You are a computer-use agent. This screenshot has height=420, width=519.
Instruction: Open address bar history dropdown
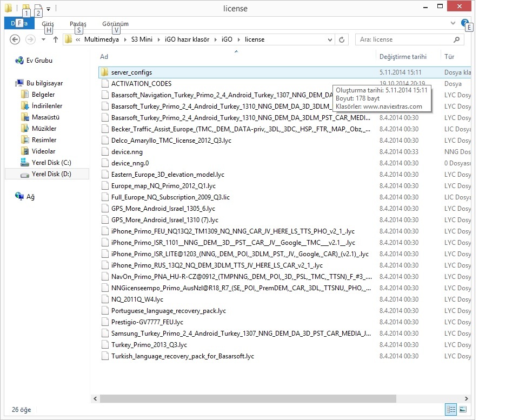click(330, 39)
